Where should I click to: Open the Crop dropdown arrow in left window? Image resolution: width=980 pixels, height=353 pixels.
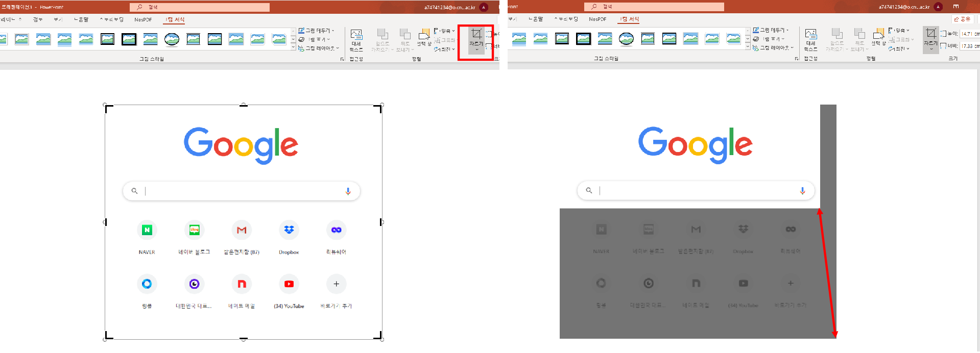(x=476, y=49)
